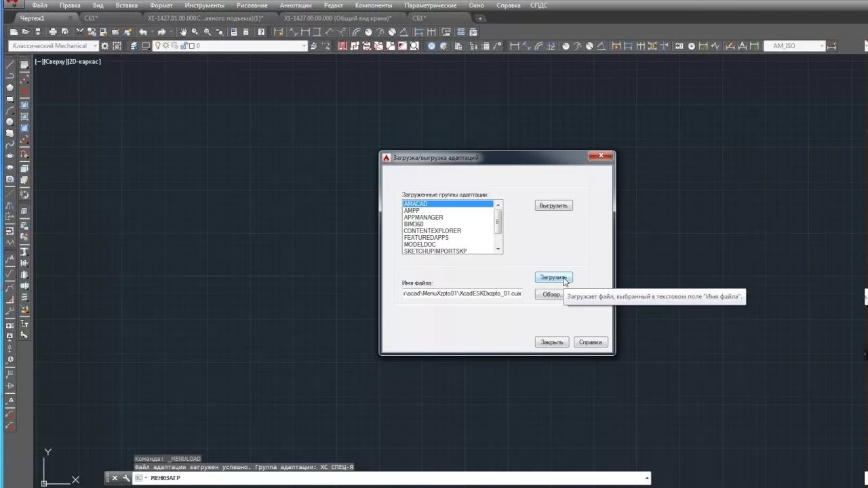
Task: Select the Spline tool in left toolbar
Action: 9,144
